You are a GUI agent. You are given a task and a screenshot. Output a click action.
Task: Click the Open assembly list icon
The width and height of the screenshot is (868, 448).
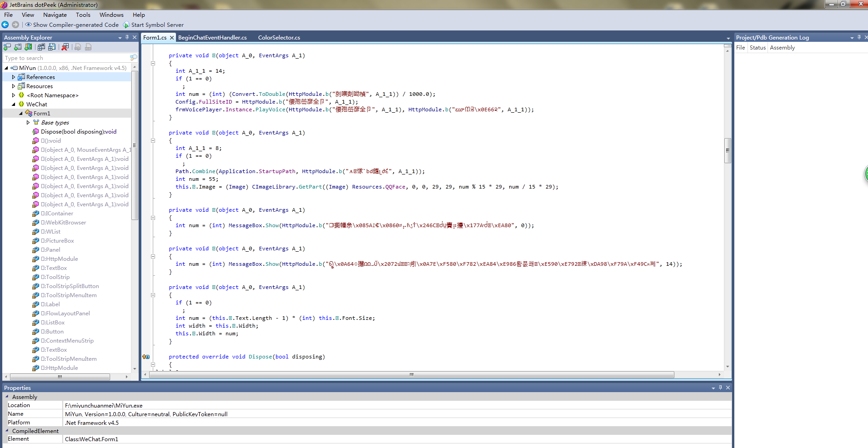pos(41,47)
